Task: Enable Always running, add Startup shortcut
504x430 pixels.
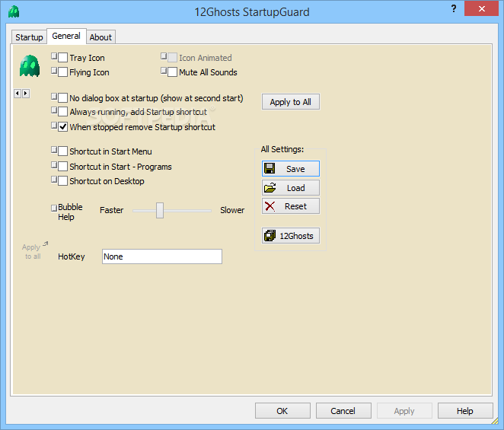Action: coord(63,112)
